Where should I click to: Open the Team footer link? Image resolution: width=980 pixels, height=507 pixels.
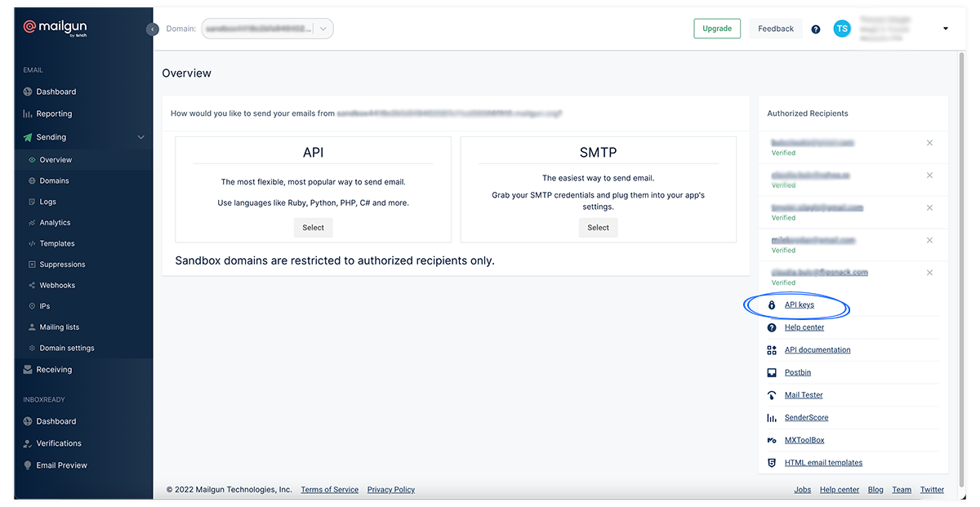click(902, 490)
